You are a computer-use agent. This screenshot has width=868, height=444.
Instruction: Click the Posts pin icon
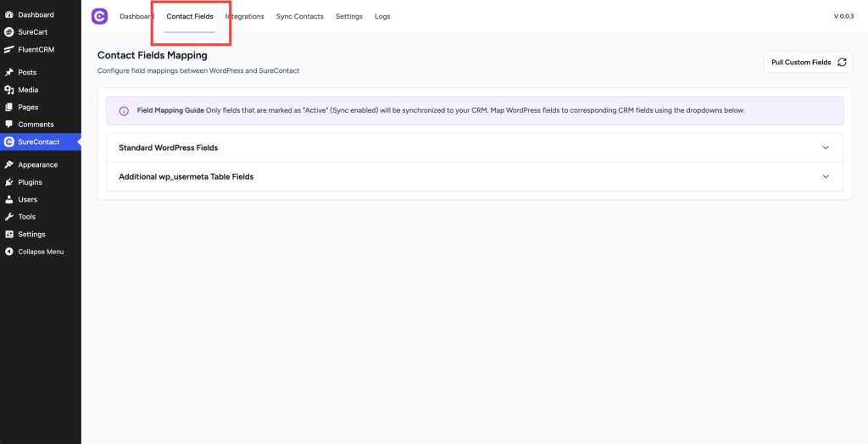[8, 73]
